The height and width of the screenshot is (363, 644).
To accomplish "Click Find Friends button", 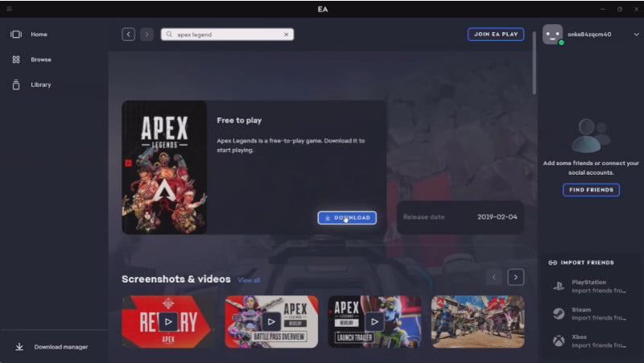I will [591, 190].
